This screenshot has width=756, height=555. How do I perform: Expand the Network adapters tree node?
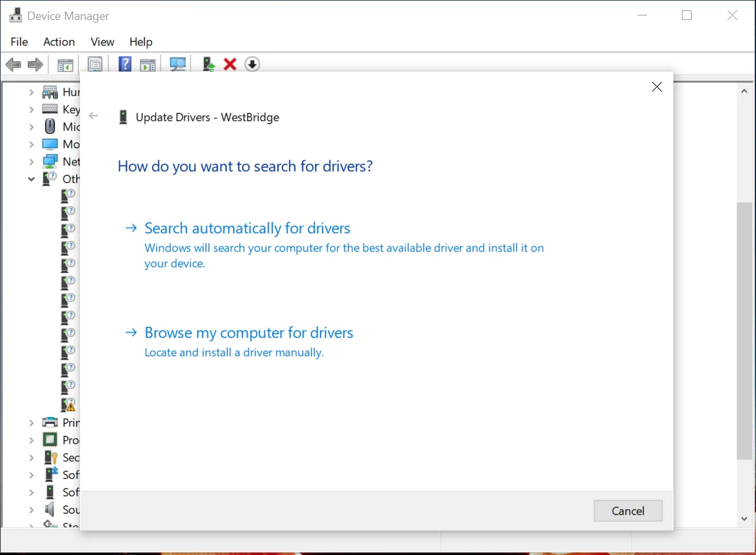tap(32, 161)
